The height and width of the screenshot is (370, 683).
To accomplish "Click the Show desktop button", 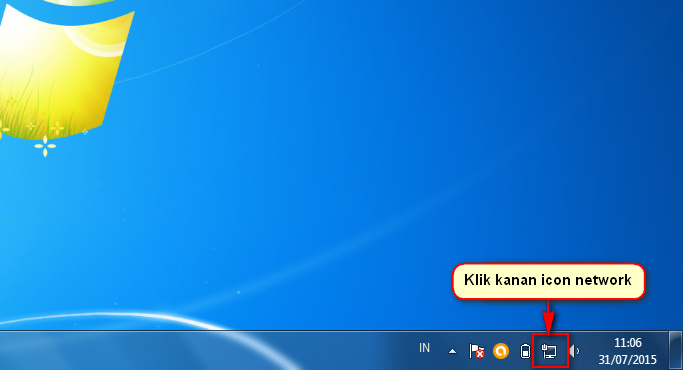I will (x=676, y=351).
